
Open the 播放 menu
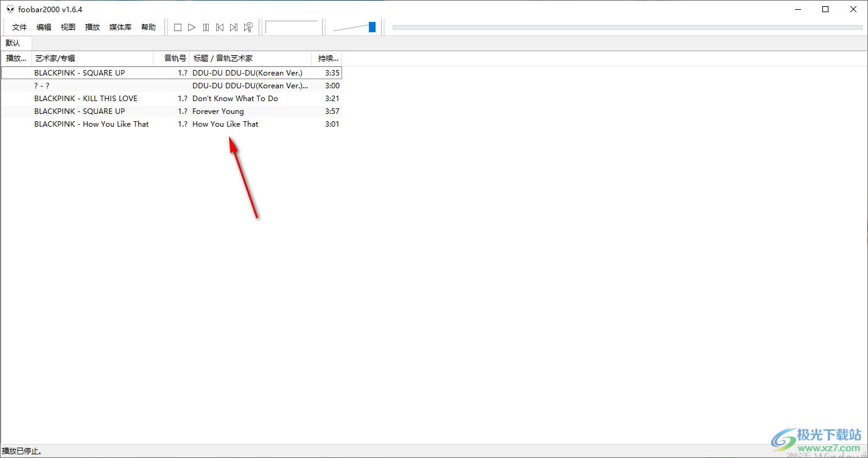93,27
